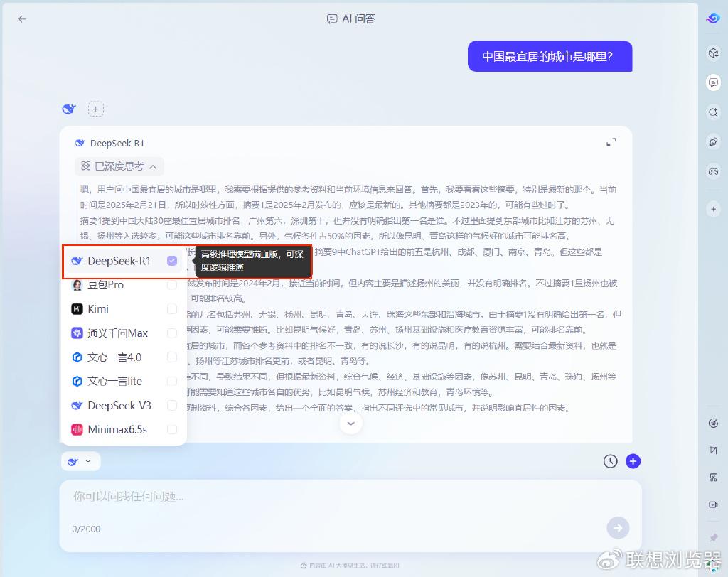Collapse the 已深度思考 thinking section
This screenshot has width=728, height=577.
pos(119,166)
